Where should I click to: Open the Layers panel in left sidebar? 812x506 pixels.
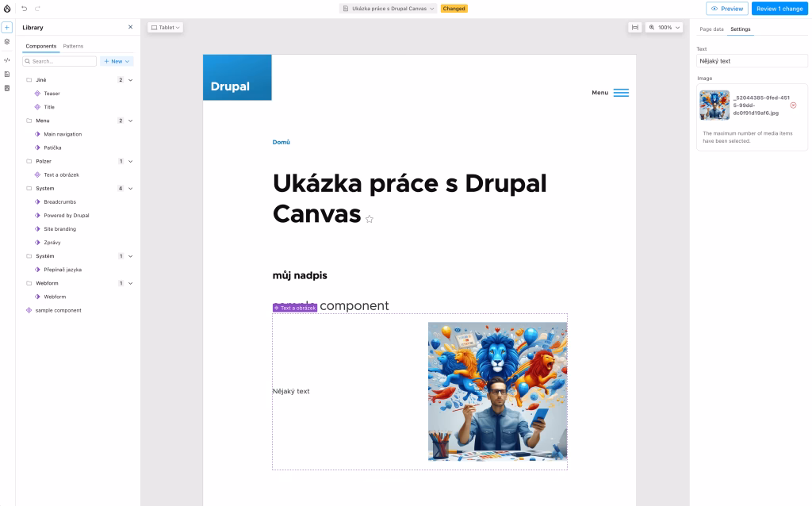click(6, 42)
